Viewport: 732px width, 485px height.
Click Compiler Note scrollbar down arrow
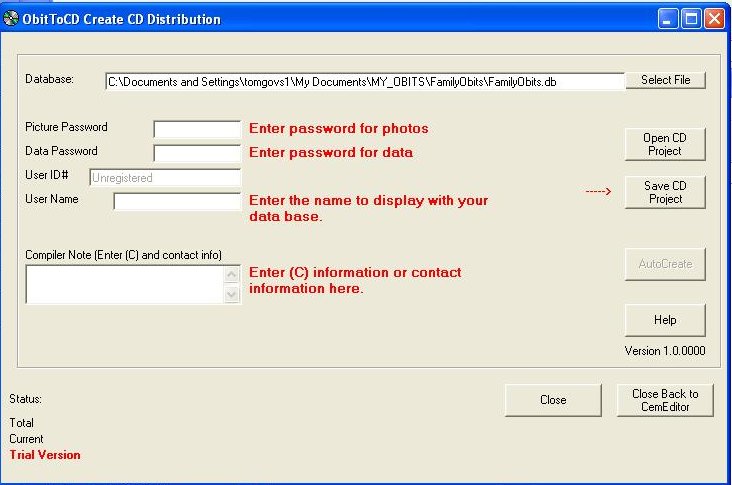pyautogui.click(x=232, y=294)
